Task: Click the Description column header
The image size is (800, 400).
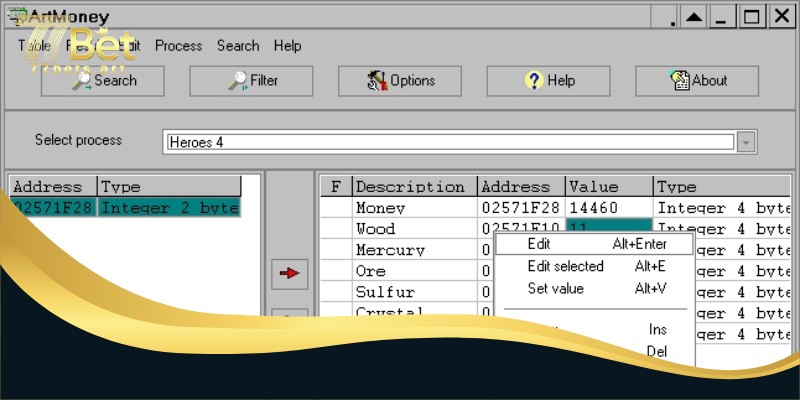Action: [x=415, y=187]
